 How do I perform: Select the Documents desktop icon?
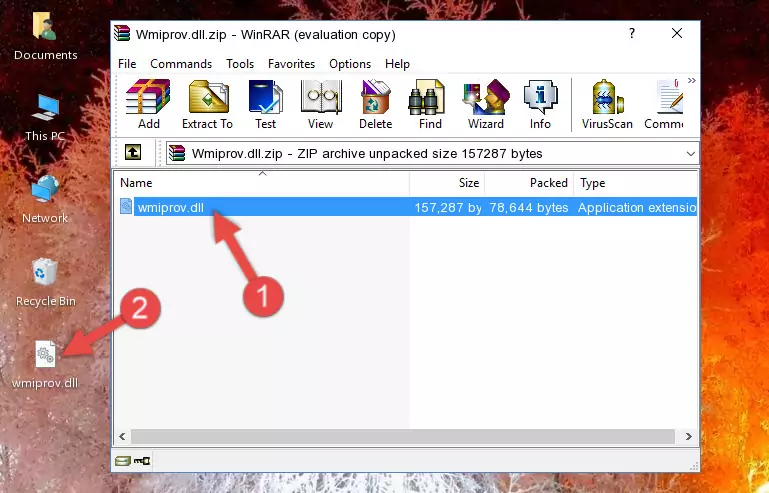coord(46,37)
